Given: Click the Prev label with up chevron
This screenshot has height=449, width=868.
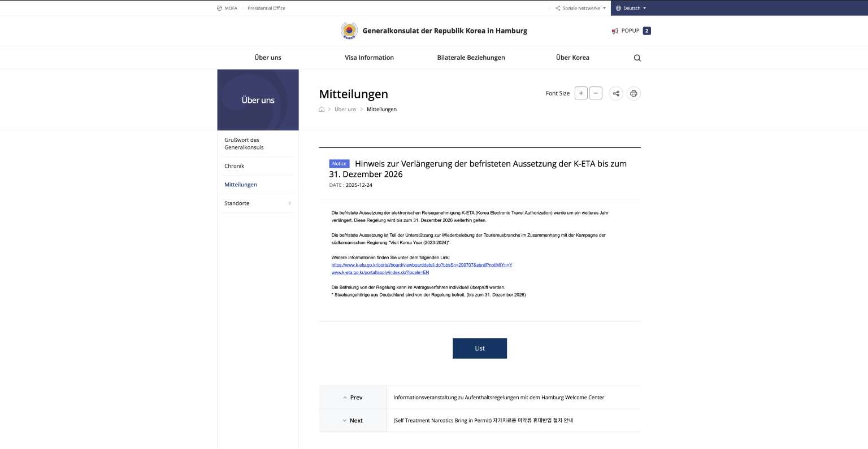Looking at the screenshot, I should pos(353,398).
